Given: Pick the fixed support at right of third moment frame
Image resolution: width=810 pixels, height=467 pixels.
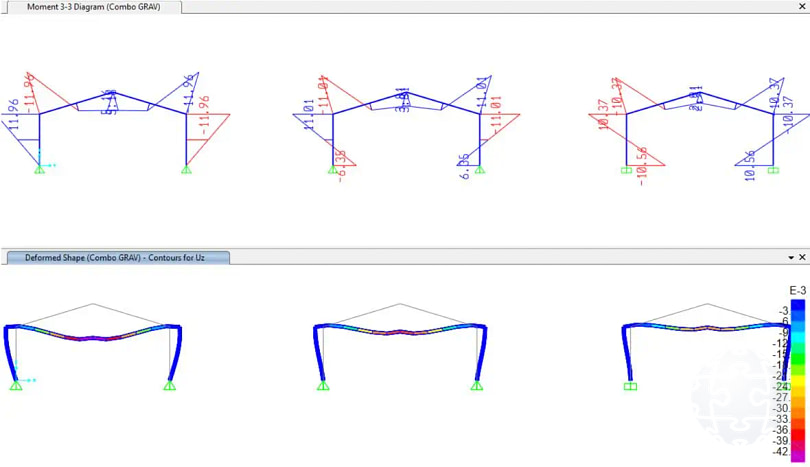Looking at the screenshot, I should click(773, 171).
